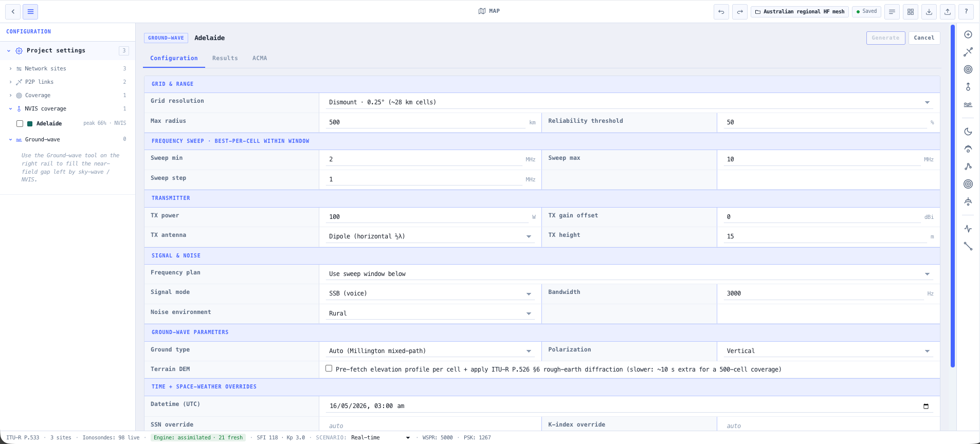
Task: Select the moon night tool on right rail
Action: 968,132
